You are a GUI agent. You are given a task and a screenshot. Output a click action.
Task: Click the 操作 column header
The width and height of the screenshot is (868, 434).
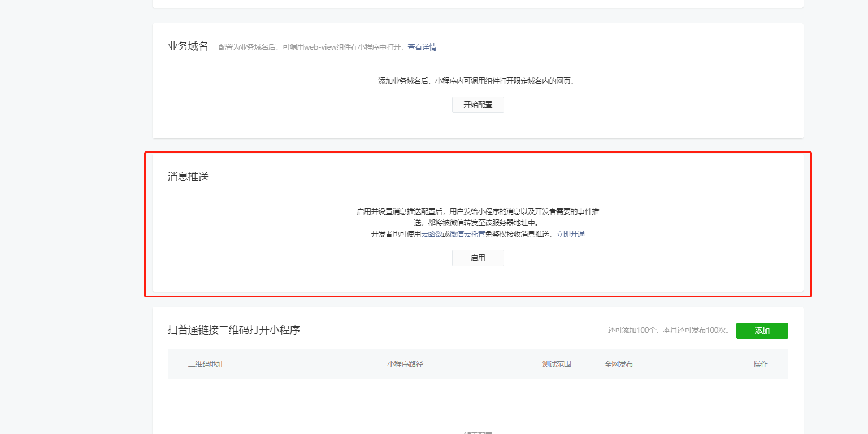761,364
